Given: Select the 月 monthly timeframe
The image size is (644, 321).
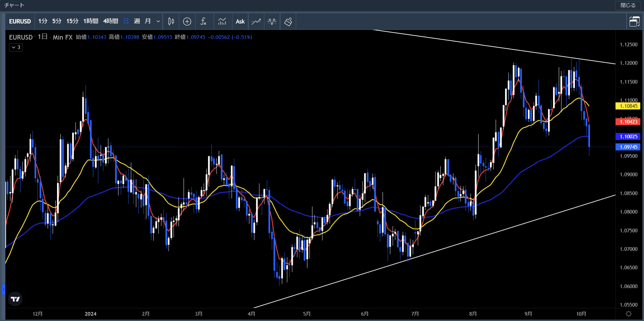Looking at the screenshot, I should tap(148, 21).
